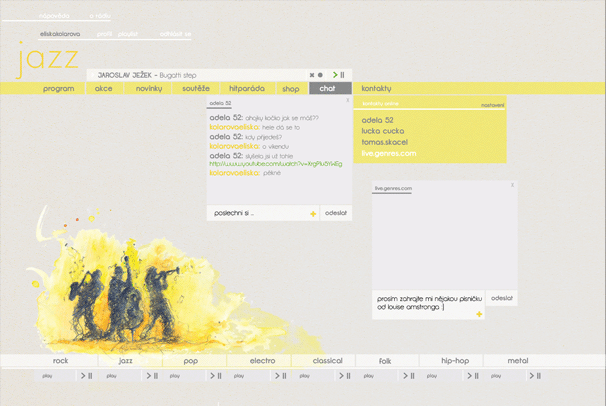Viewport: 606px width, 406px height.
Task: Click yellow plus icon in adela 52 chat
Action: pyautogui.click(x=313, y=214)
